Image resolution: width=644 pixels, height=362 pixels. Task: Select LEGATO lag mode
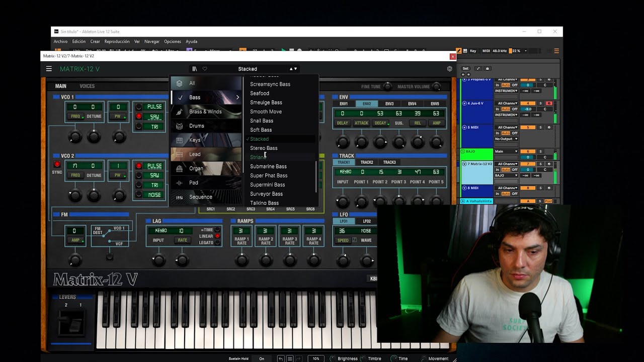(217, 243)
